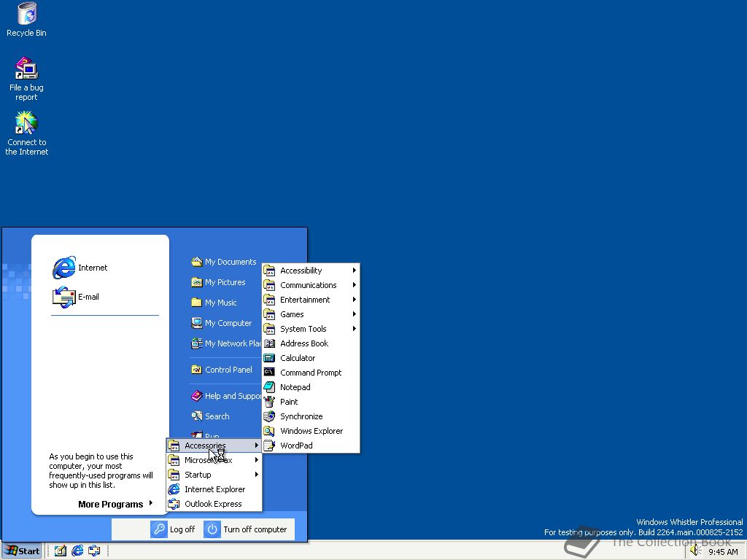Screen dimensions: 747x560
Task: Open My Documents in the Start menu
Action: point(223,262)
